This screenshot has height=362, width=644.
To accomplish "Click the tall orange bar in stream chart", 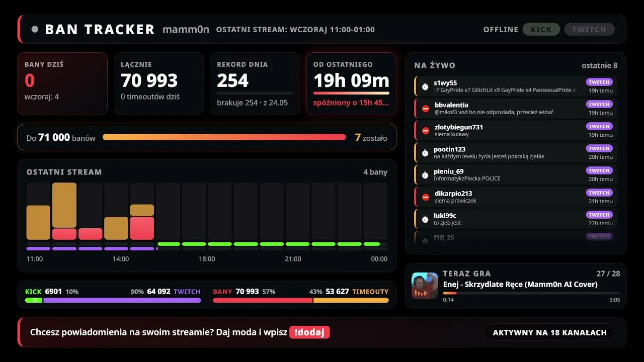I will [64, 206].
